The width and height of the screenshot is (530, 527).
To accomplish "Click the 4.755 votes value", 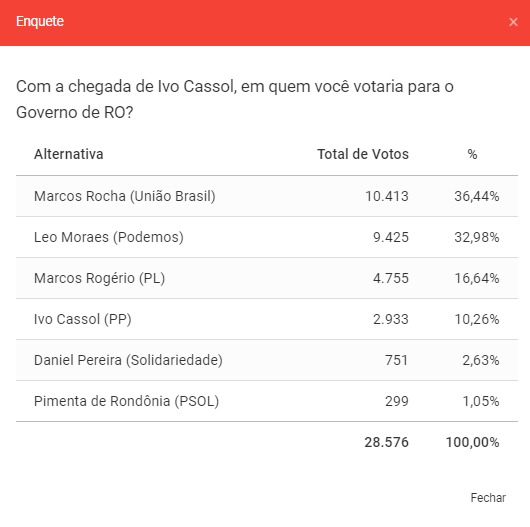I will click(391, 278).
